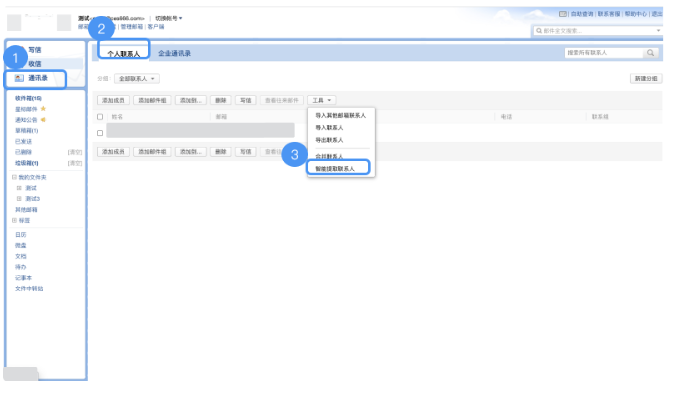Focus the 搜索所有联系人 search field
The width and height of the screenshot is (673, 398).
point(604,53)
